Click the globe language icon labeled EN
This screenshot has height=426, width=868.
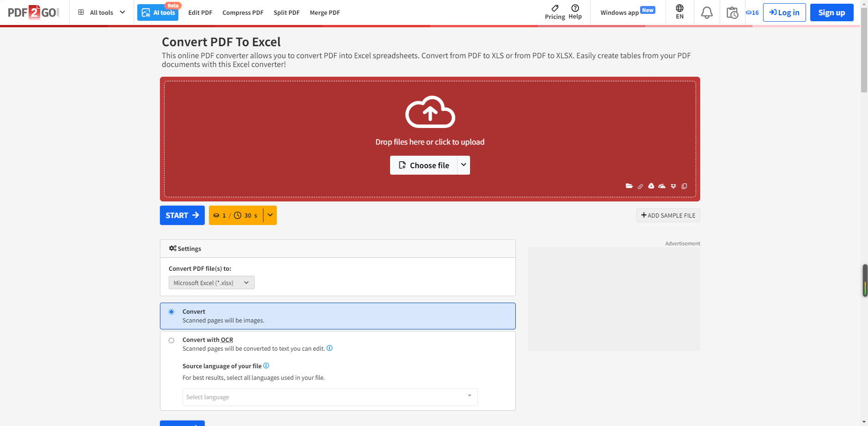[x=679, y=12]
